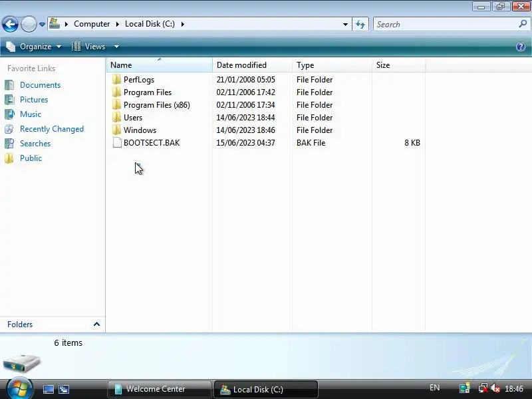Sort by Type column header

pos(332,65)
